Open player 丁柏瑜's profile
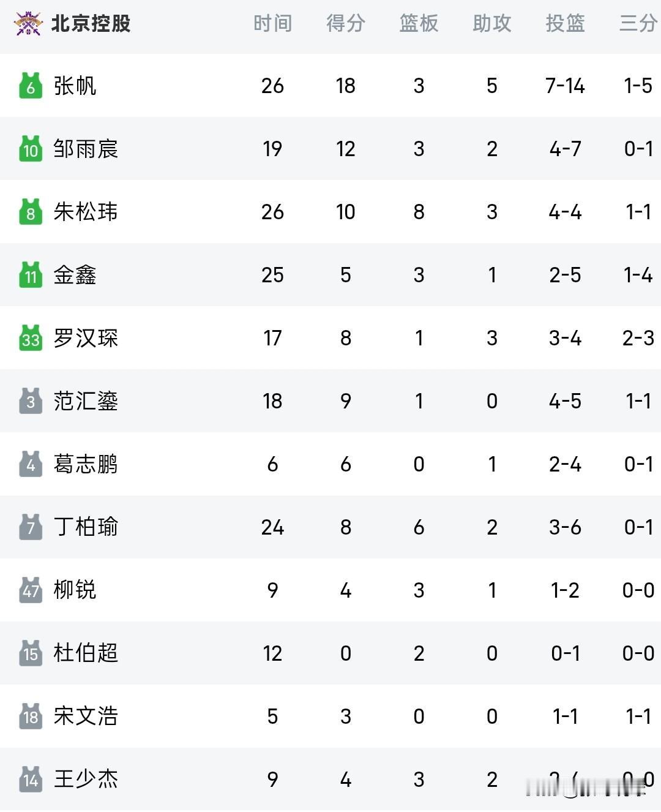The image size is (661, 812). 86,527
